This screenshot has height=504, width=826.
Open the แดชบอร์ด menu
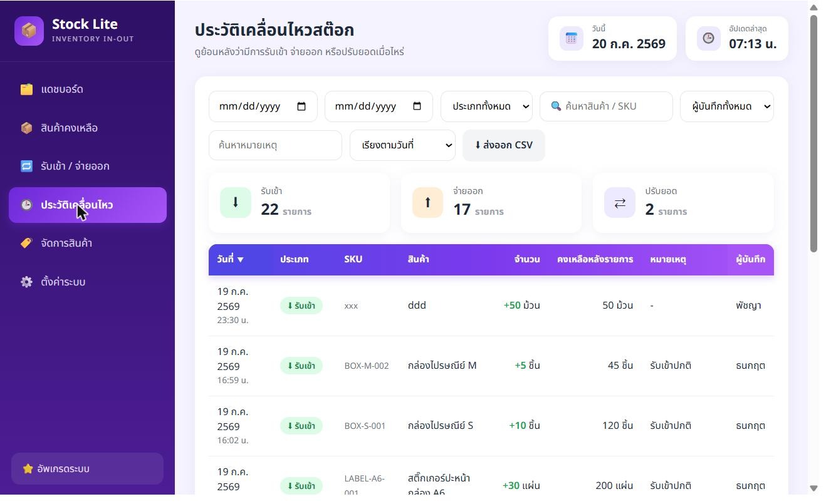[88, 90]
